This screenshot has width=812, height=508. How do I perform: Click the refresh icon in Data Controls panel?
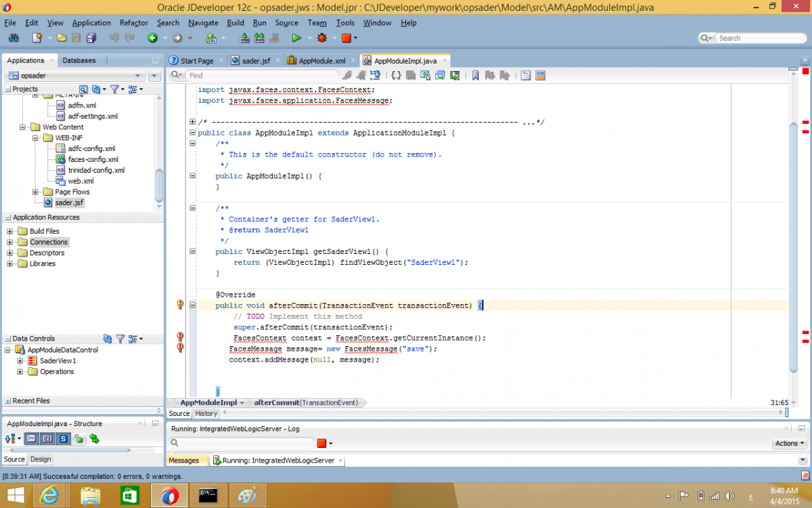point(108,339)
